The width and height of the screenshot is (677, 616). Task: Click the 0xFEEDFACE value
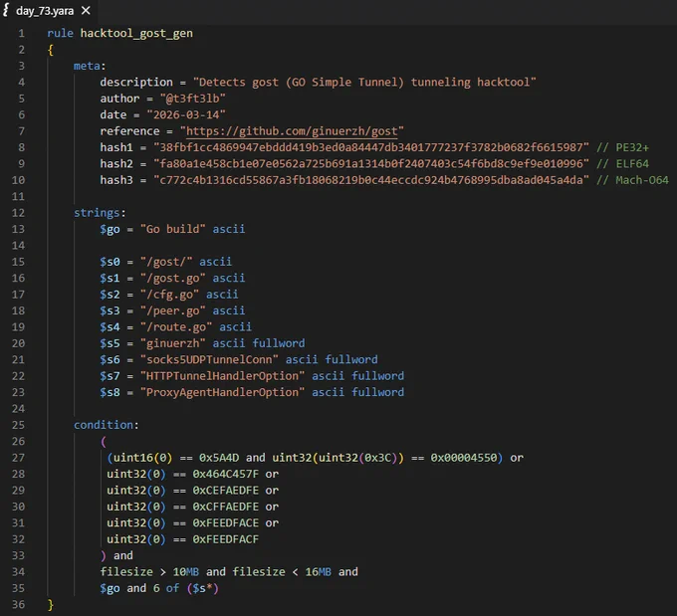[x=226, y=522]
